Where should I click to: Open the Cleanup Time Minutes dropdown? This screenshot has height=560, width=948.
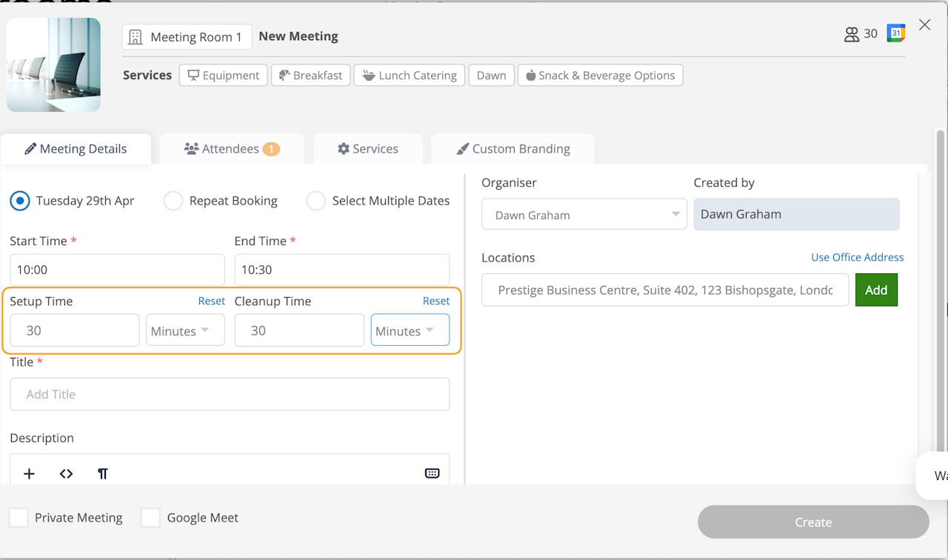(x=410, y=330)
